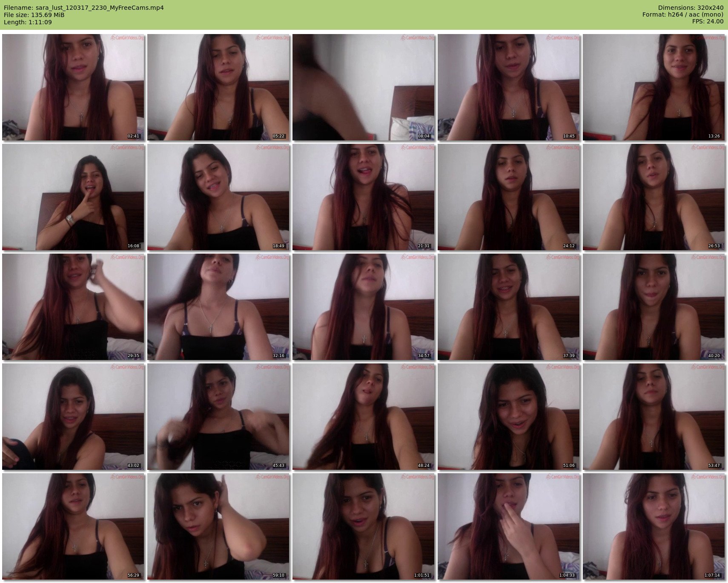Open the frame timestamped 16:08
The width and height of the screenshot is (728, 583).
coord(73,197)
